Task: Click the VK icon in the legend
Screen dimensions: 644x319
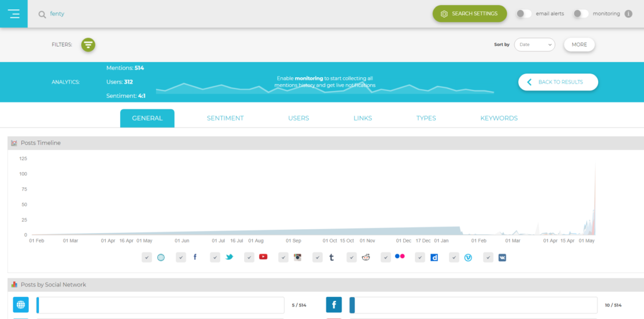Action: click(502, 257)
